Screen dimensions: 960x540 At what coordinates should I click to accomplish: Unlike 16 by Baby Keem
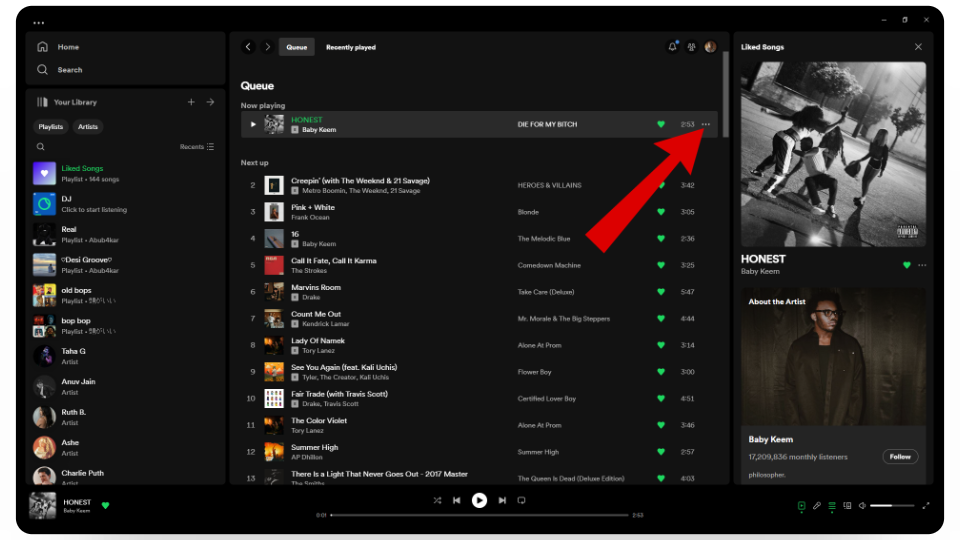[x=661, y=239]
